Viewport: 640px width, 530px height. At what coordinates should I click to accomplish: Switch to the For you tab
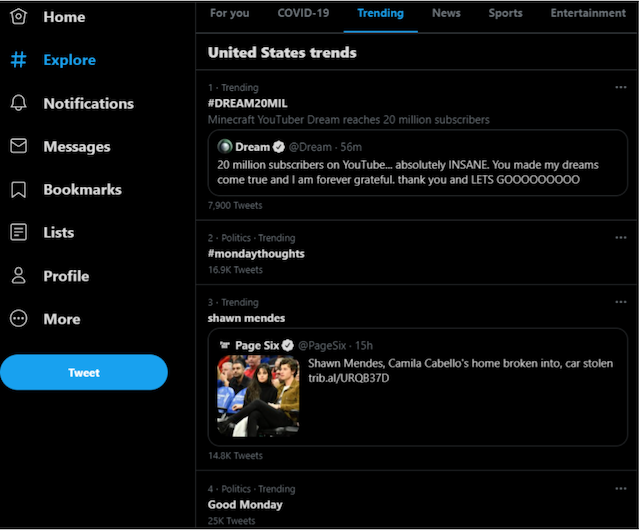(x=229, y=13)
